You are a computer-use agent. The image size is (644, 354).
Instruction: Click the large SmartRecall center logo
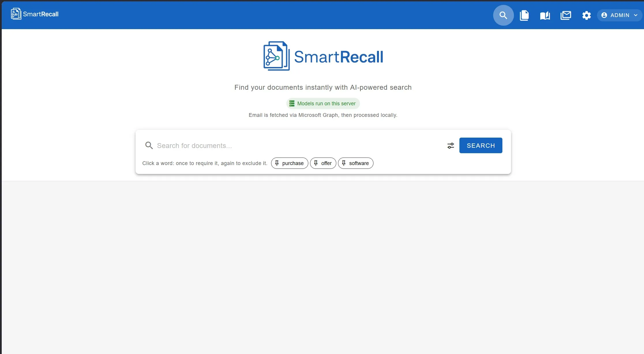point(323,56)
